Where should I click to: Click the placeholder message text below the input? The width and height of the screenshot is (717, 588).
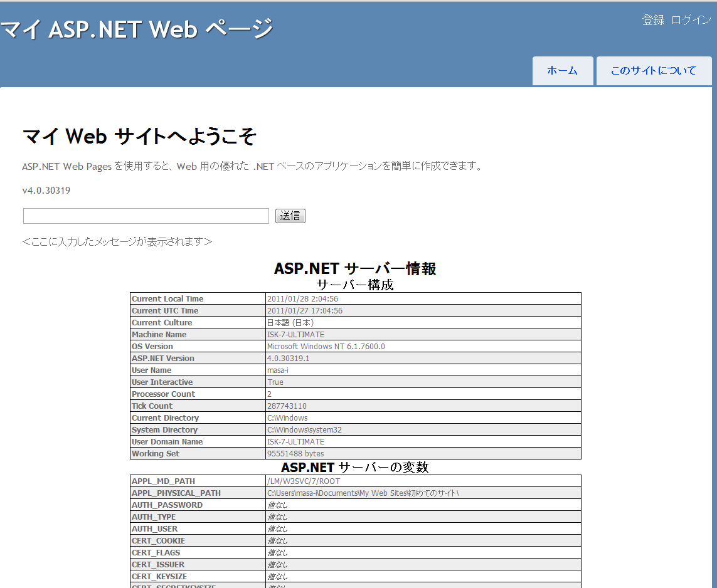click(x=117, y=242)
